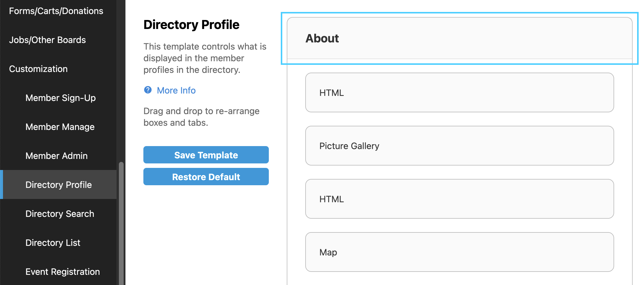The width and height of the screenshot is (644, 285).
Task: Open the Member Manage page
Action: tap(60, 127)
